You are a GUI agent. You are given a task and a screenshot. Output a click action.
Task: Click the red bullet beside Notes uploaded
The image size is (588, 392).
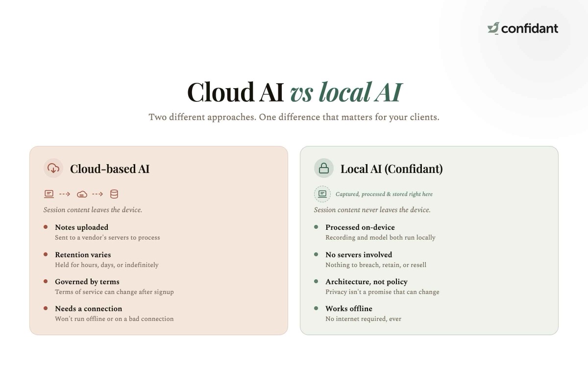46,227
